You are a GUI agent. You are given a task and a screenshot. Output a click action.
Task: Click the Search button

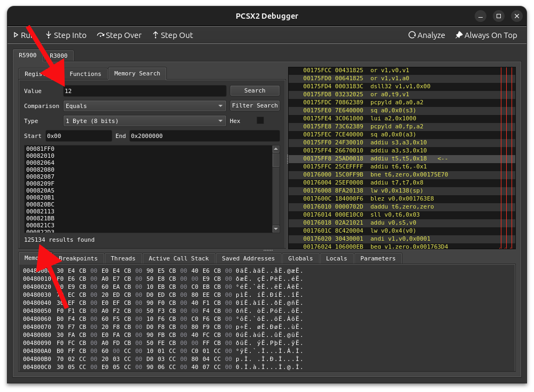pos(255,91)
